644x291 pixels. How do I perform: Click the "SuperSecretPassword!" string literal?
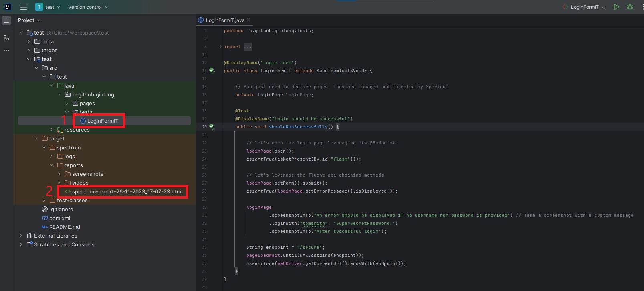pos(364,223)
